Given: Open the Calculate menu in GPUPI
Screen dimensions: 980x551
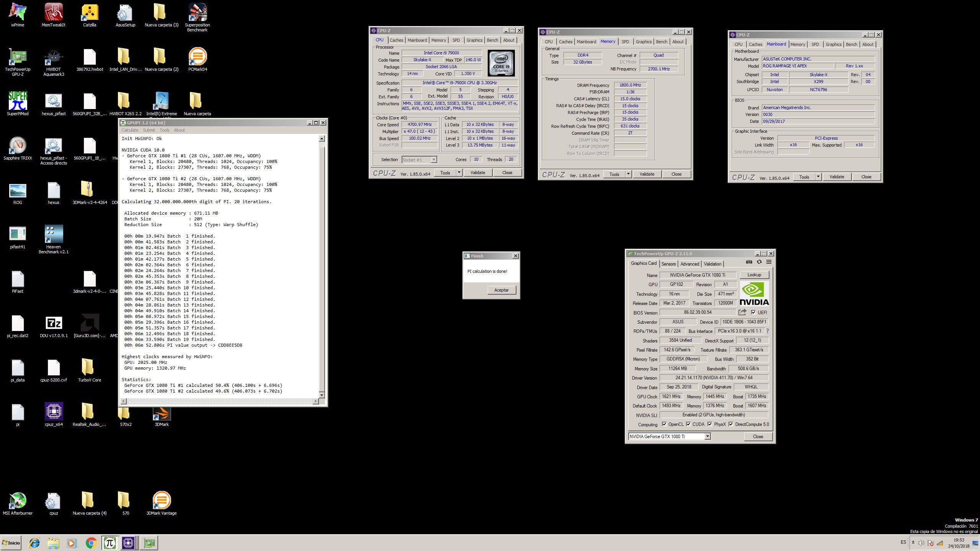Looking at the screenshot, I should (130, 130).
